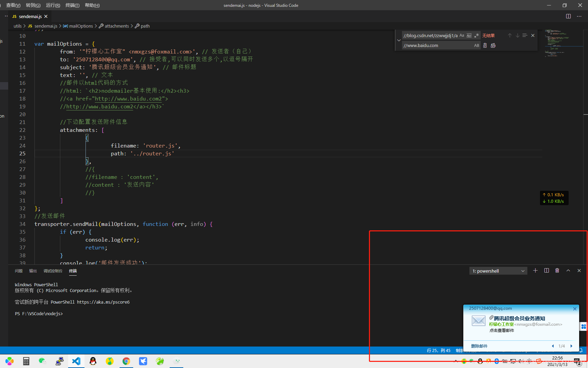Switch to 输出 panel tab
588x368 pixels.
(33, 271)
